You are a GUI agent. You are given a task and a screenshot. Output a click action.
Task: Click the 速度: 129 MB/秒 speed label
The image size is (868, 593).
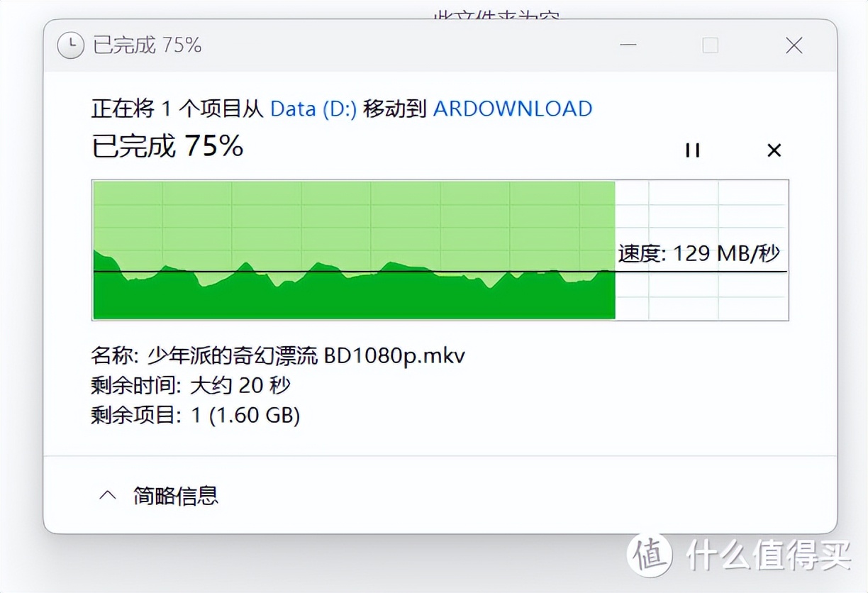pos(699,253)
